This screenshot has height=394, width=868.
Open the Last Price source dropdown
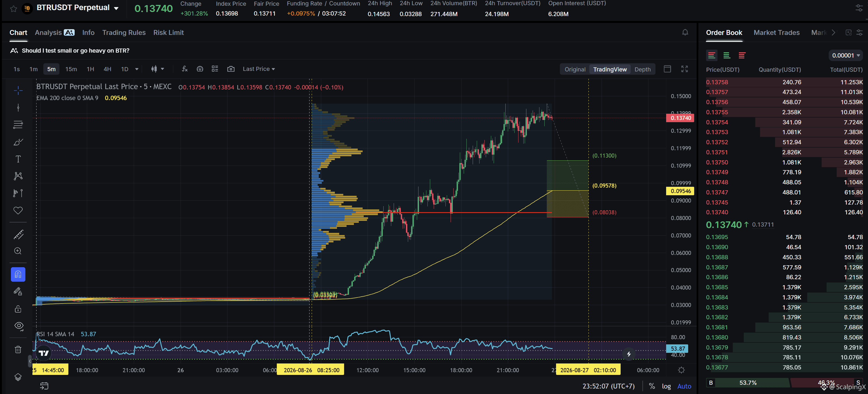(x=259, y=69)
